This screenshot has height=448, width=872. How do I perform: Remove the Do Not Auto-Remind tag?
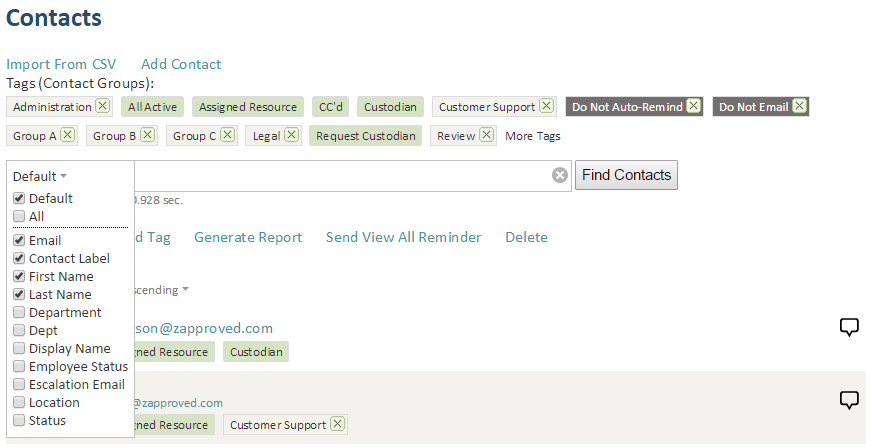tap(693, 106)
